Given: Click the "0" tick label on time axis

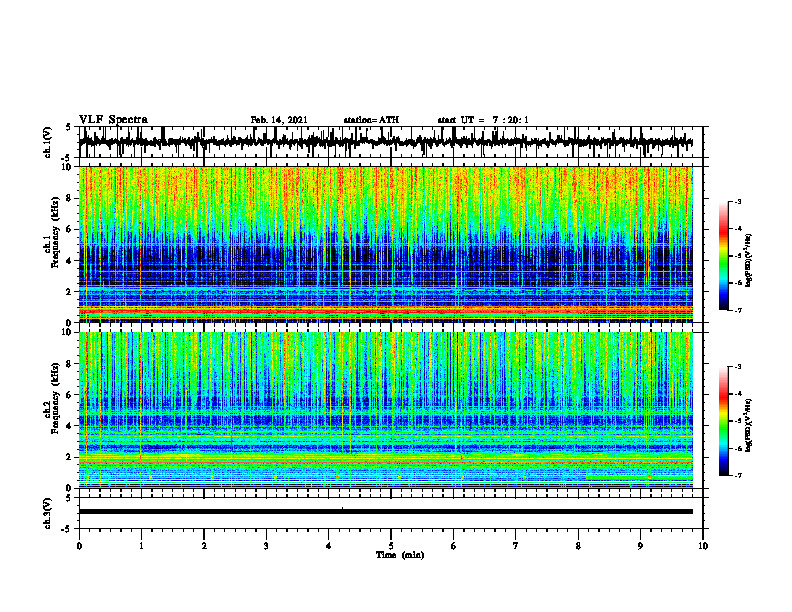Looking at the screenshot, I should pos(79,546).
